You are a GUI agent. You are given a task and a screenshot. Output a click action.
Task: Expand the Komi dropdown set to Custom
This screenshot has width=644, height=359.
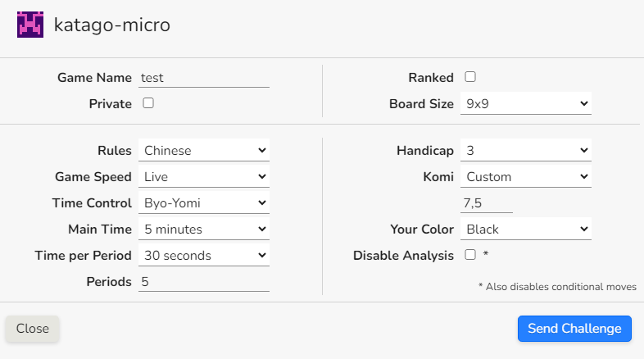525,177
